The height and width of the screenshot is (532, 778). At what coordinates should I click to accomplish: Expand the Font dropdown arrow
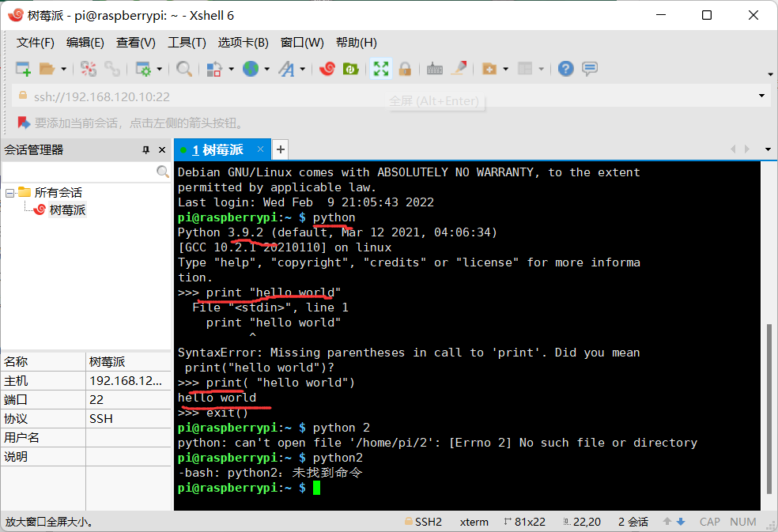tap(302, 69)
